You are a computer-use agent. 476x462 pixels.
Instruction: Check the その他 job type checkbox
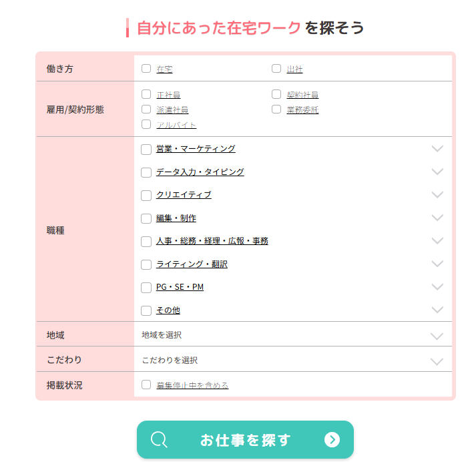point(146,310)
